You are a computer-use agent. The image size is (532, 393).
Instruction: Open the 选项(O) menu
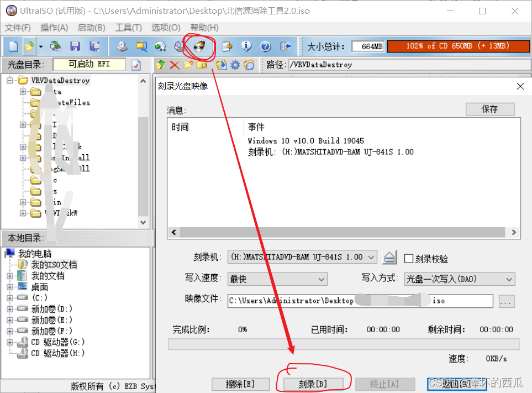(166, 28)
